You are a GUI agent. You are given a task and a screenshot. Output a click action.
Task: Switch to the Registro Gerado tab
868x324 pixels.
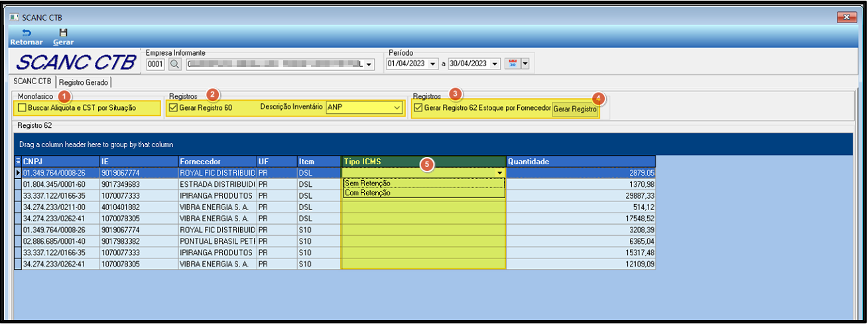click(x=83, y=82)
